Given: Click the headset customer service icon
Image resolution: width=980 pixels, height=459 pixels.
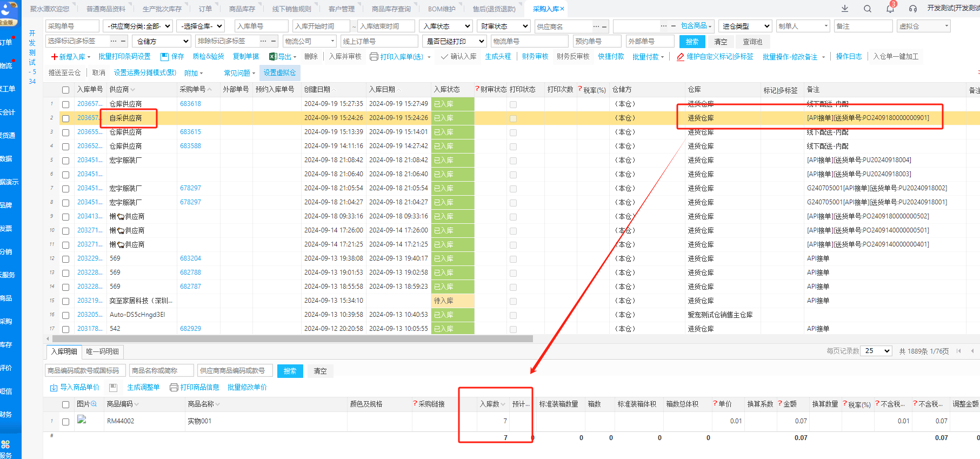Looking at the screenshot, I should tap(913, 9).
